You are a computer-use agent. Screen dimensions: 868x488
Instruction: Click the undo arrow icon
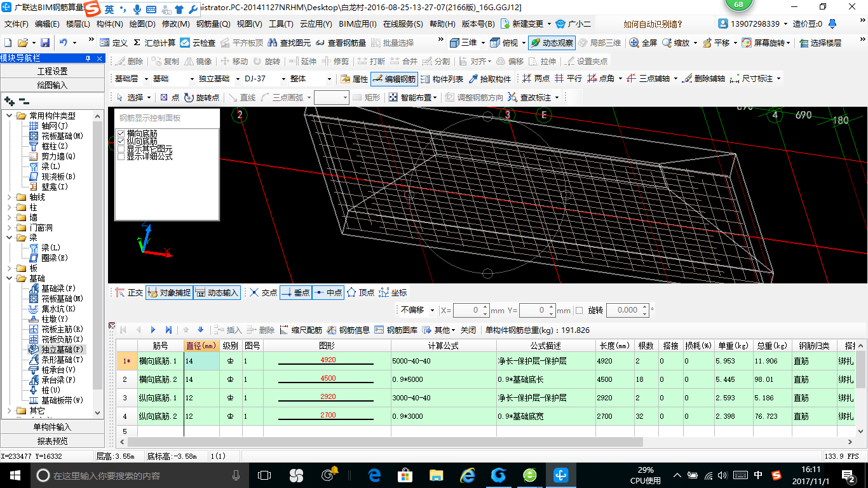point(64,43)
